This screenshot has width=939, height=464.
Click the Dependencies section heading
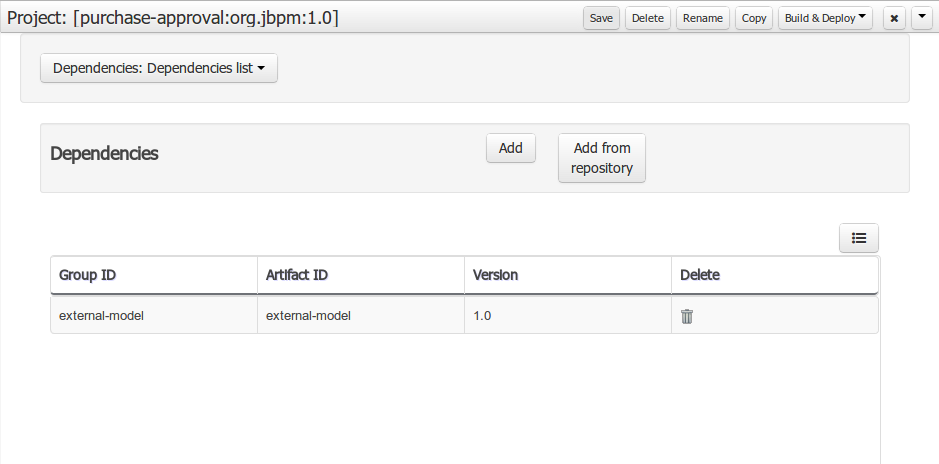pyautogui.click(x=104, y=154)
